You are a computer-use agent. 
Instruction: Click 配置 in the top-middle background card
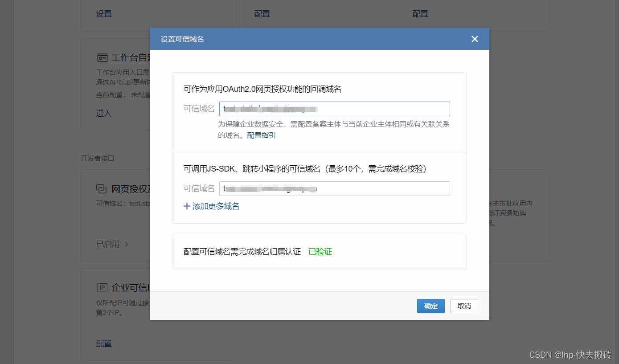[x=262, y=14]
